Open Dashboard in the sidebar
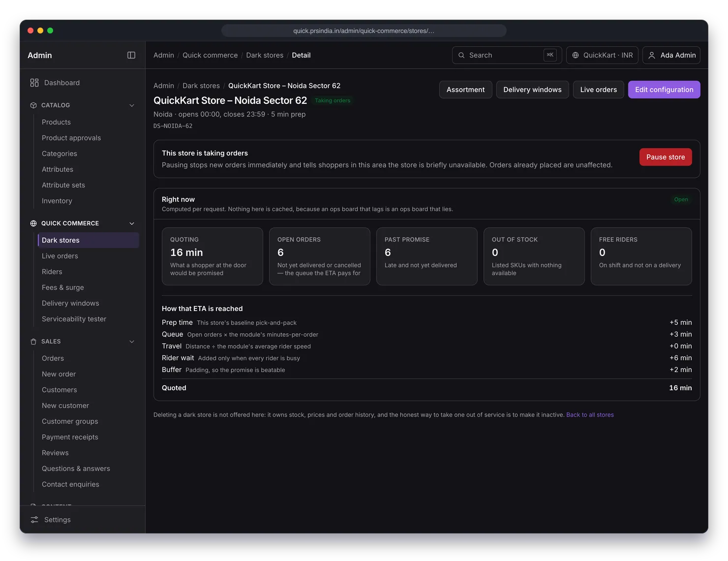Screen dimensions: 728x561 83,83
